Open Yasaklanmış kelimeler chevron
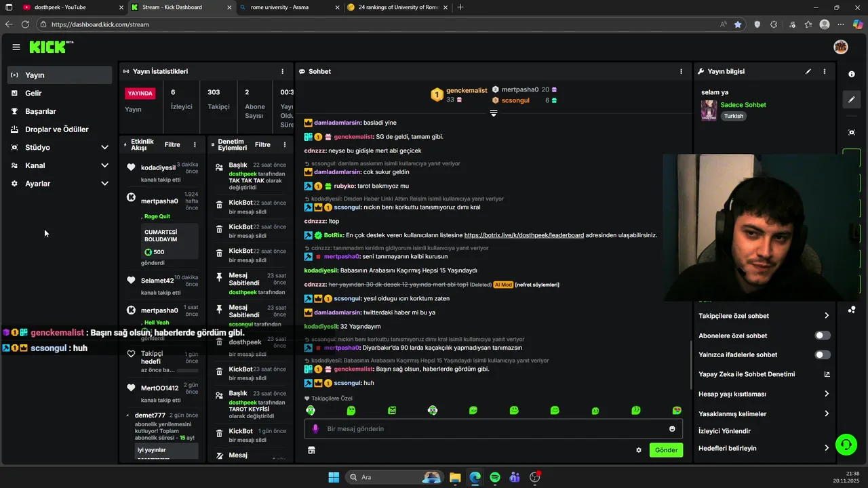Screen dimensions: 868x488 pos(827,414)
